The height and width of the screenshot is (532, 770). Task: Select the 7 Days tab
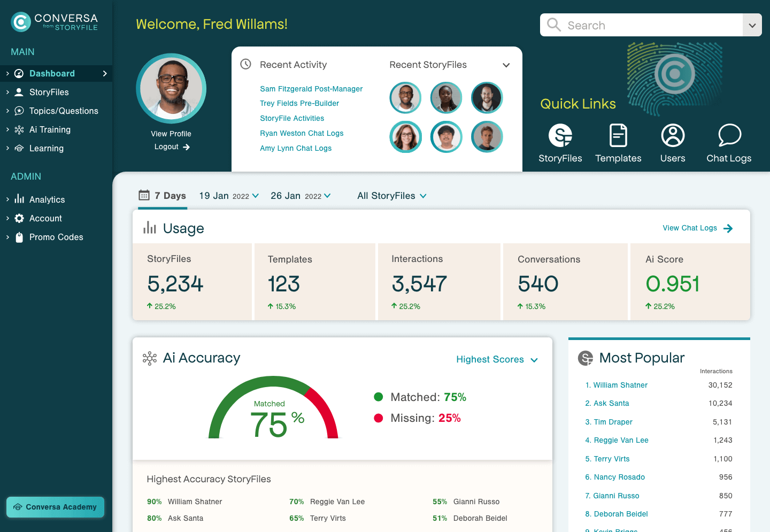point(163,196)
